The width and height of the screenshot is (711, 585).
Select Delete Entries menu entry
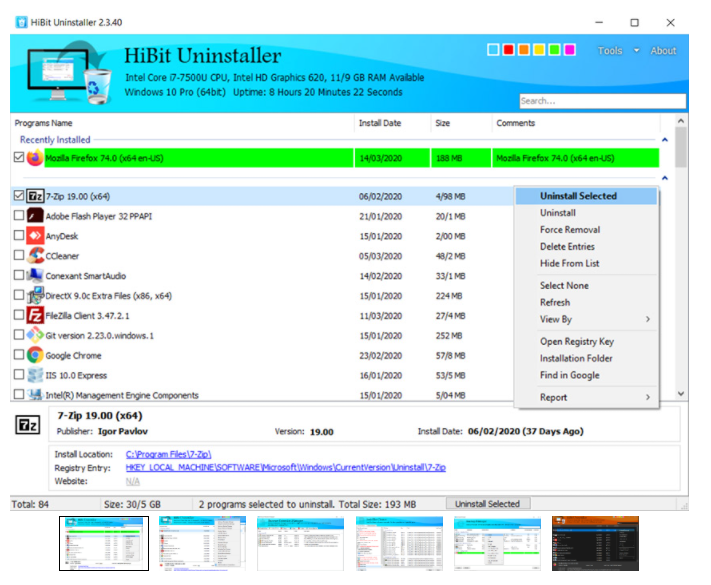[x=586, y=247]
